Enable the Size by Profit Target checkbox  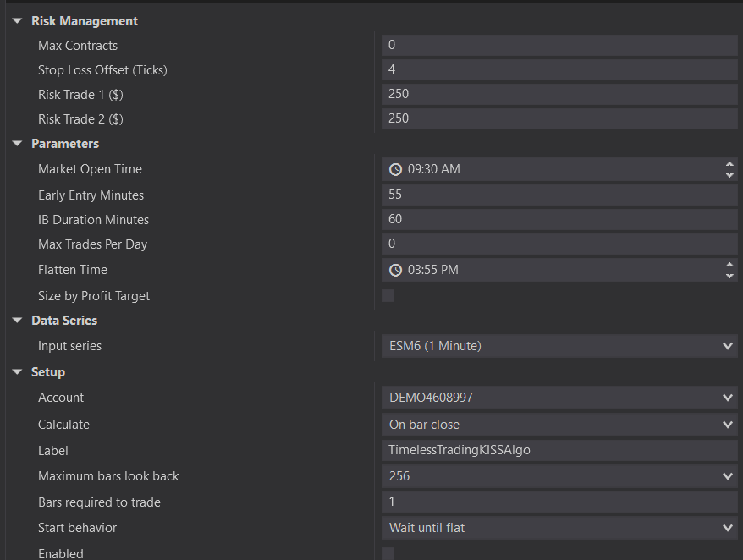[388, 296]
